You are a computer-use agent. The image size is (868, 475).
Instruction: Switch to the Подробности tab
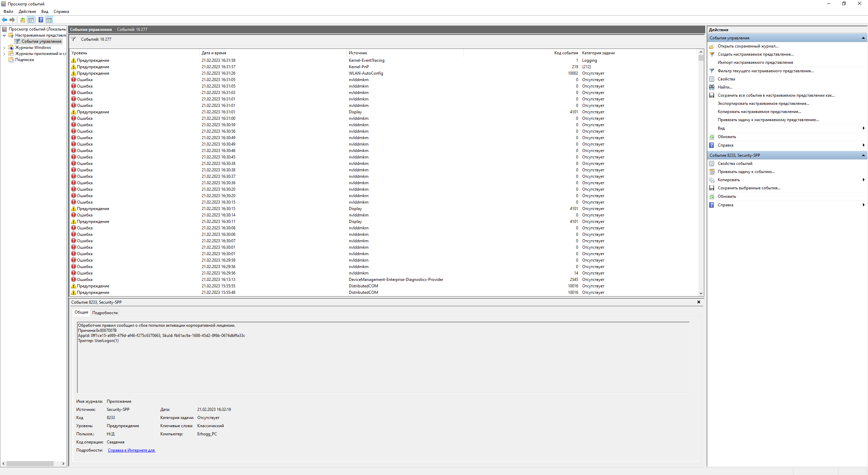pyautogui.click(x=105, y=312)
